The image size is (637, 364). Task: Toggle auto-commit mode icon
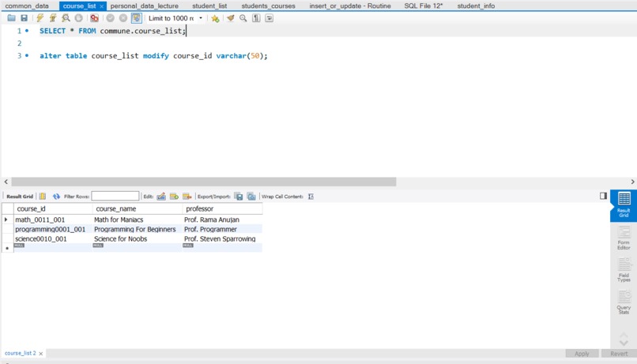pyautogui.click(x=137, y=18)
